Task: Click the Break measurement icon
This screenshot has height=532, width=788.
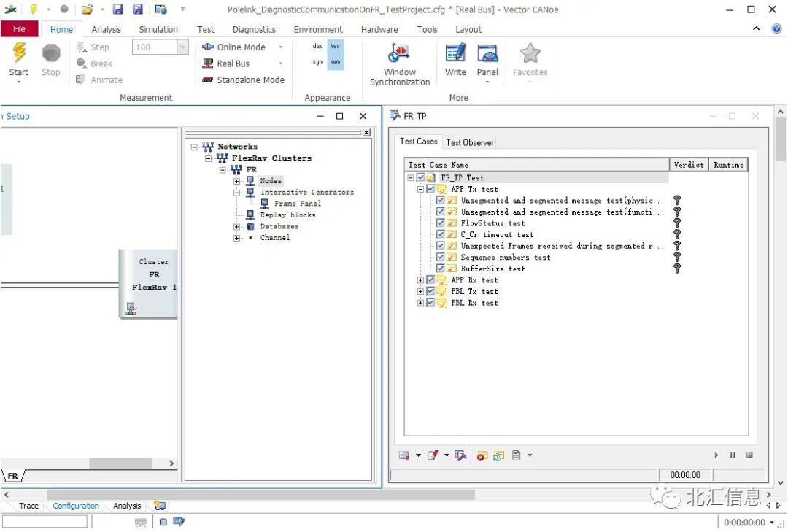Action: [82, 63]
